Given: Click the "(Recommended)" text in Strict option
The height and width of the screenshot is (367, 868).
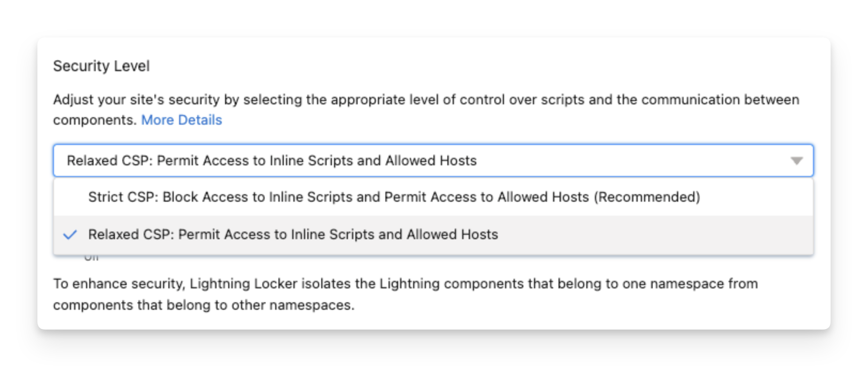Looking at the screenshot, I should coord(647,197).
